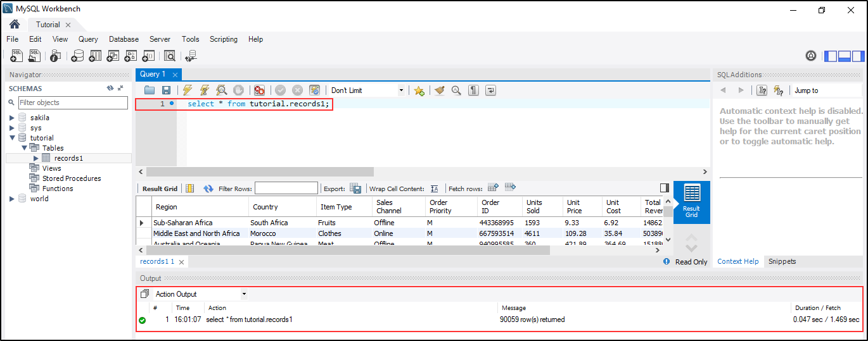The width and height of the screenshot is (868, 341).
Task: Expand the records1 table node
Action: point(36,158)
